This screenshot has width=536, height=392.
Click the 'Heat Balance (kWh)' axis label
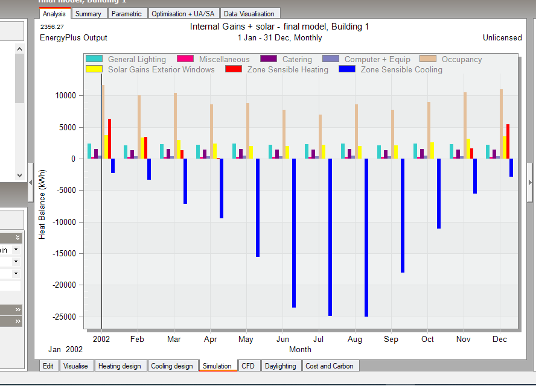42,204
